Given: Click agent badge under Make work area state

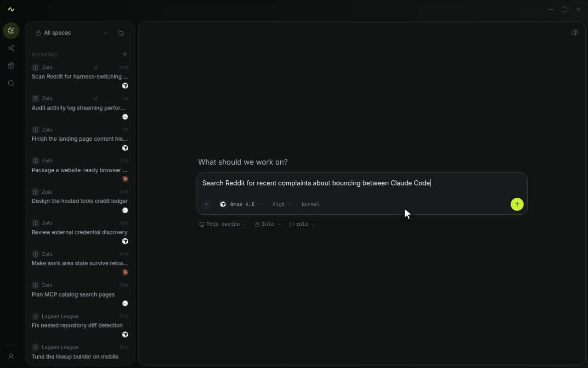Looking at the screenshot, I should tap(125, 272).
